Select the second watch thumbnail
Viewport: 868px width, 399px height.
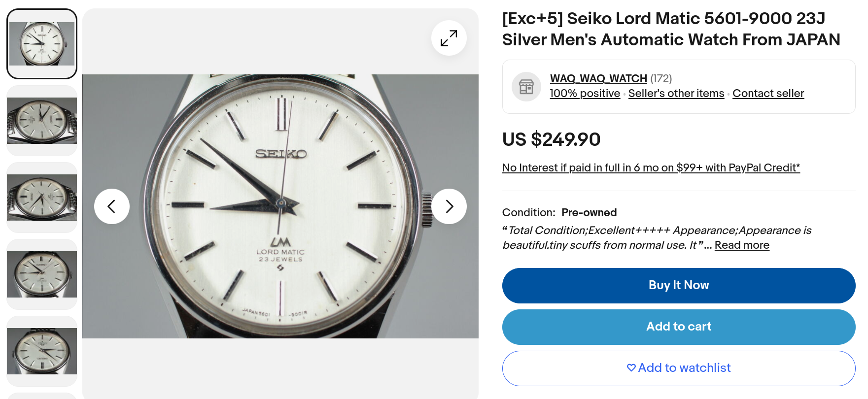click(x=42, y=121)
